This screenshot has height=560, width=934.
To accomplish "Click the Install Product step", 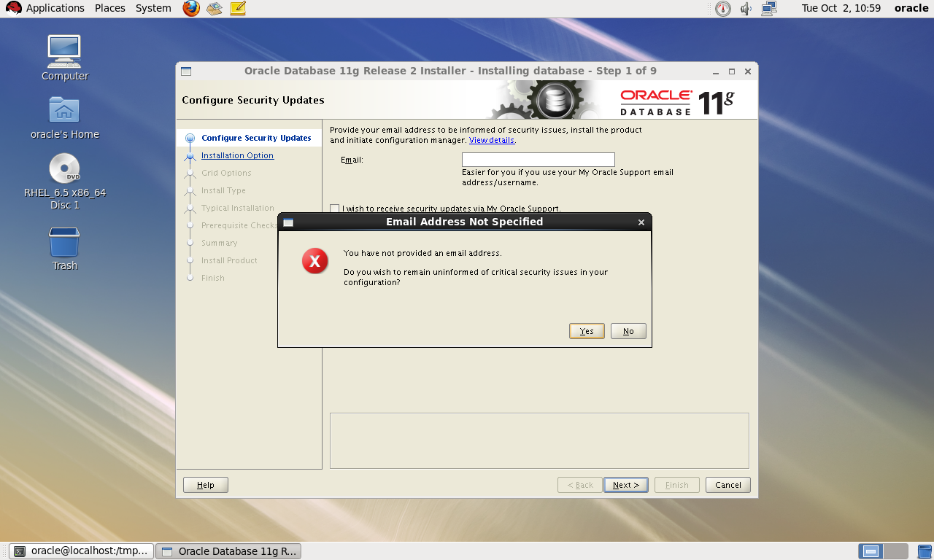I will coord(229,260).
